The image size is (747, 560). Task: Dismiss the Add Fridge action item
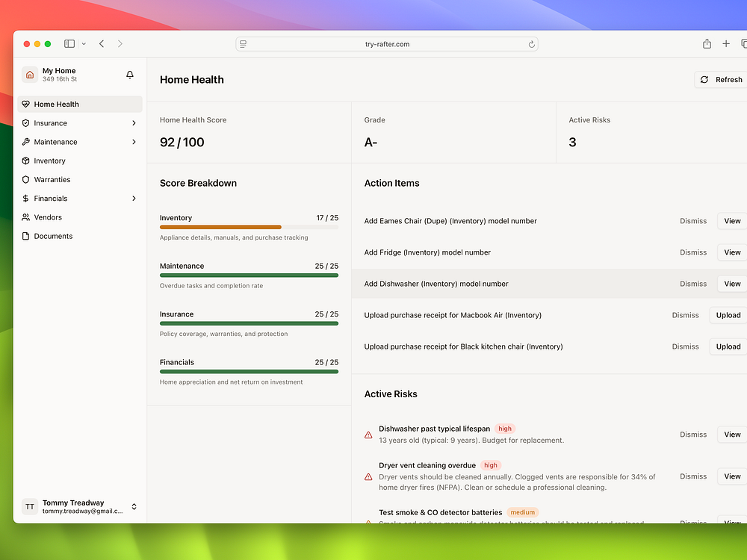point(693,252)
